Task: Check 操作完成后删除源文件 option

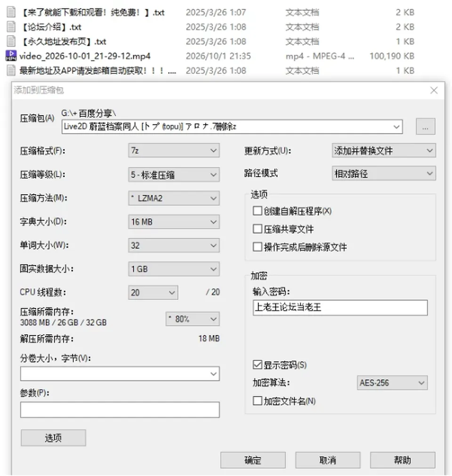Action: 257,247
